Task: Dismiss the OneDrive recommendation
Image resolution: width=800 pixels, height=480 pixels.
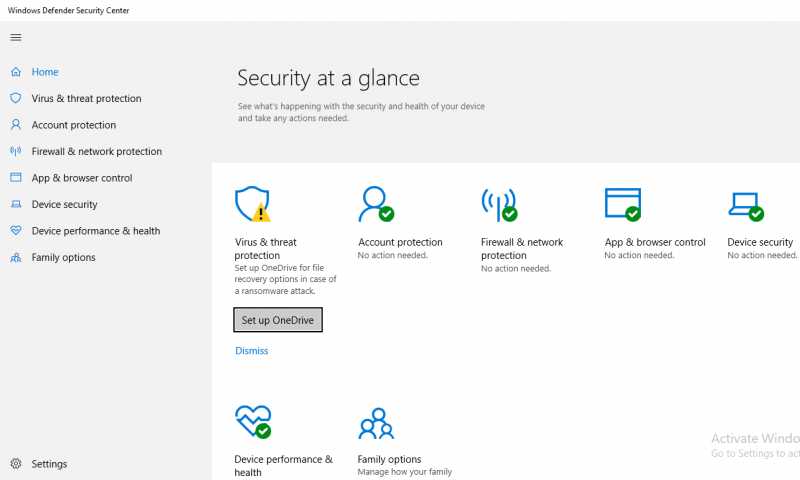Action: [252, 350]
